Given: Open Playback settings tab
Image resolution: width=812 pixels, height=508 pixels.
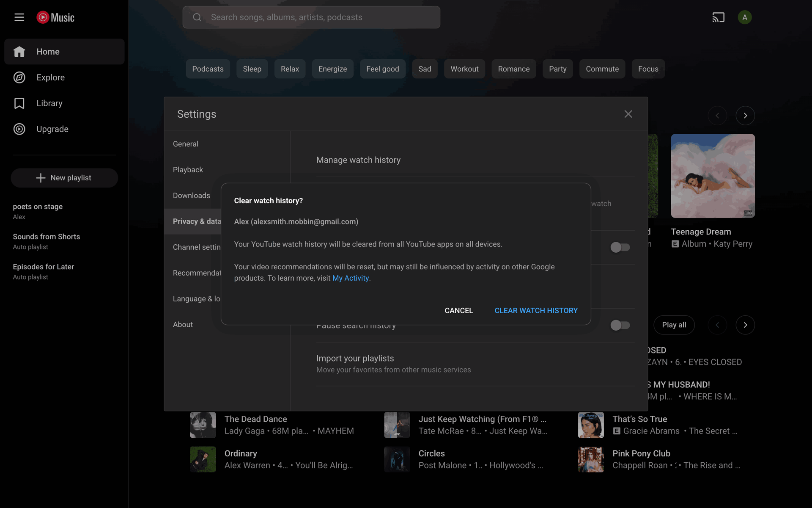Looking at the screenshot, I should (227, 170).
